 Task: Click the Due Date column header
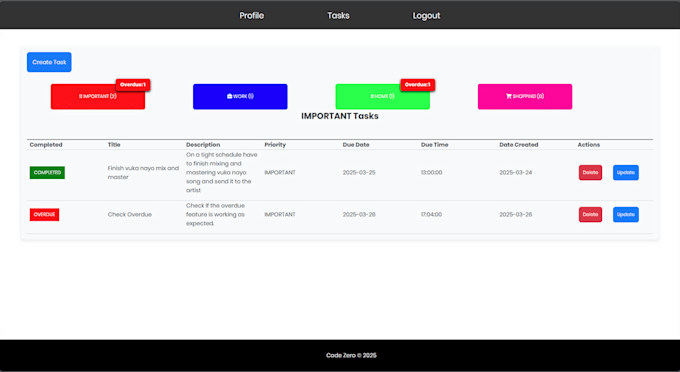click(x=356, y=145)
